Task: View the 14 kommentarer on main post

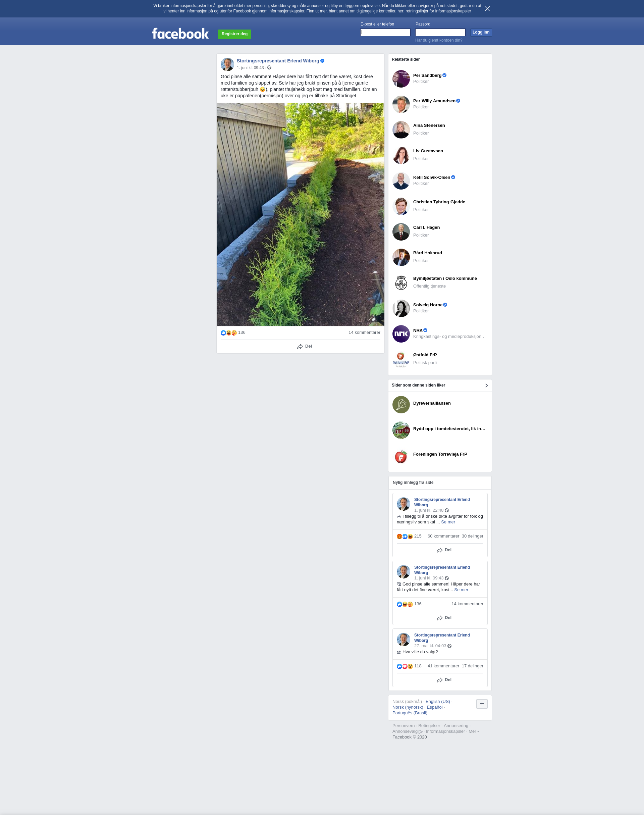Action: (364, 333)
